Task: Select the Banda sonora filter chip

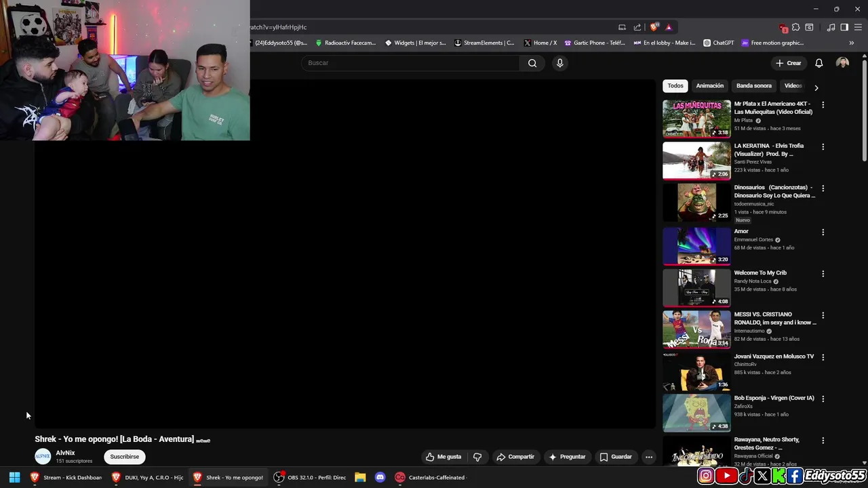Action: click(754, 86)
